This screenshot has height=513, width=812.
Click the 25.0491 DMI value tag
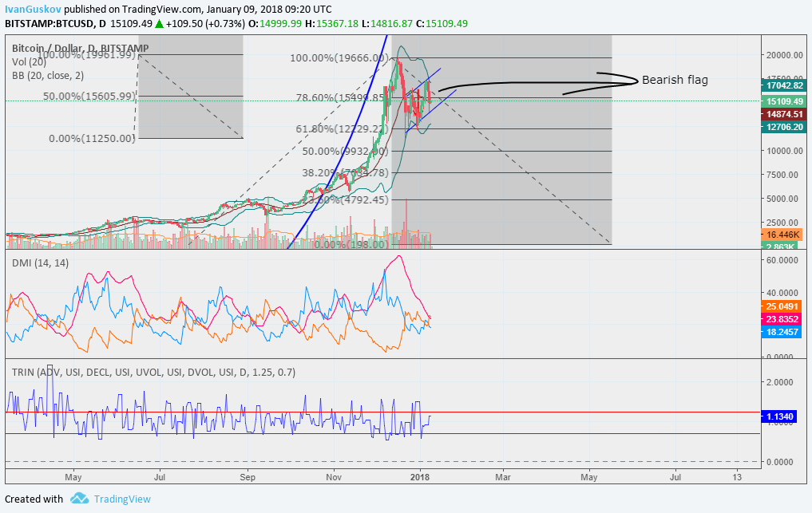point(782,306)
